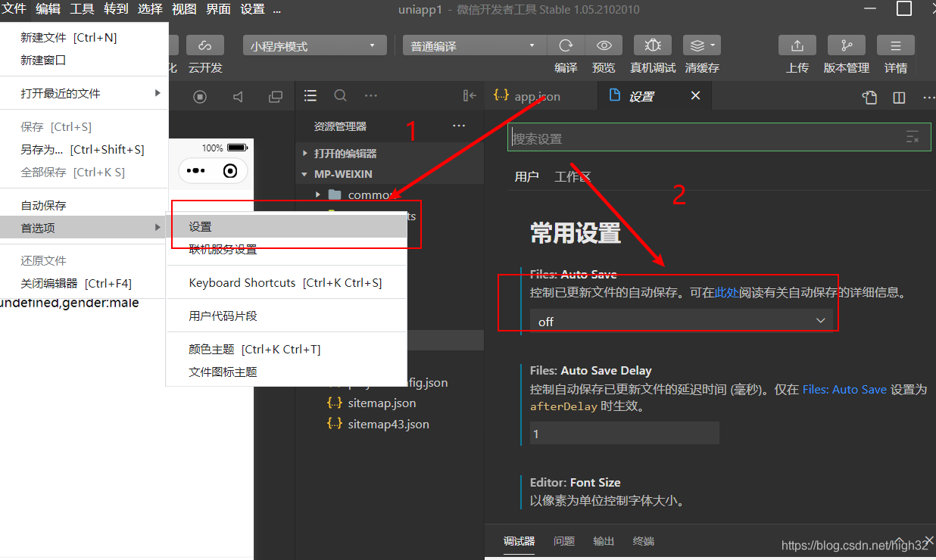Toggle 自动保存 in the File menu

point(45,204)
